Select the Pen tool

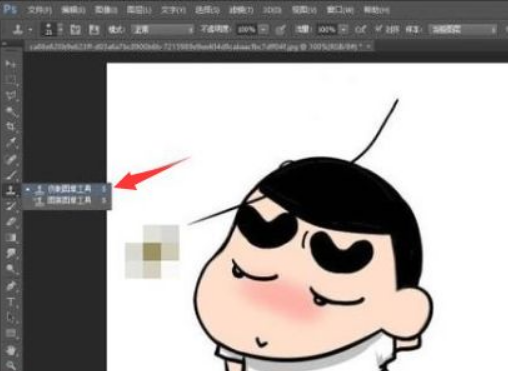pos(10,286)
